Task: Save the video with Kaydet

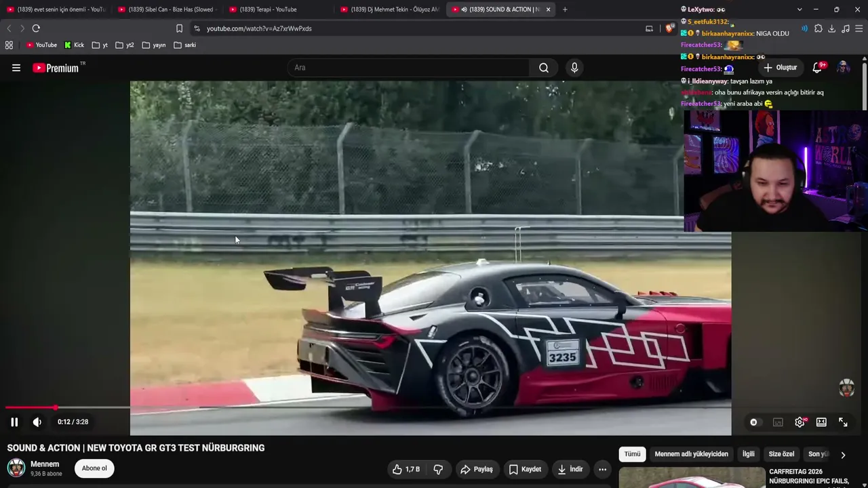Action: pos(525,469)
